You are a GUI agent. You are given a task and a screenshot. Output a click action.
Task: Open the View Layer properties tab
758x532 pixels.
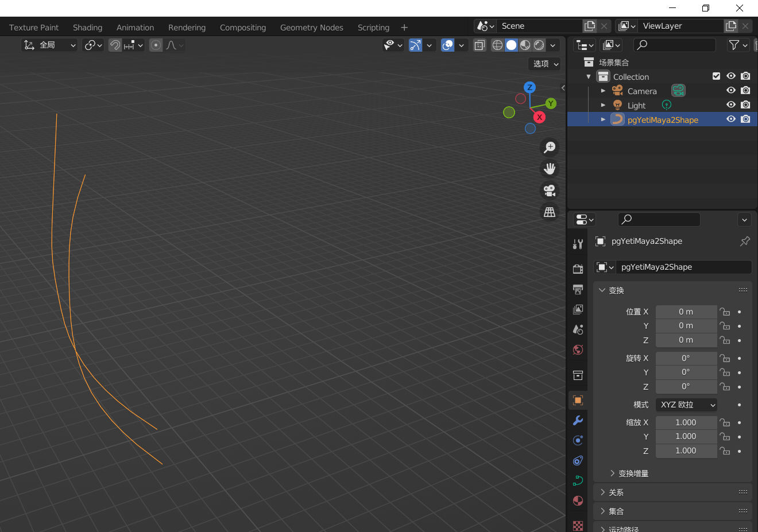point(578,309)
